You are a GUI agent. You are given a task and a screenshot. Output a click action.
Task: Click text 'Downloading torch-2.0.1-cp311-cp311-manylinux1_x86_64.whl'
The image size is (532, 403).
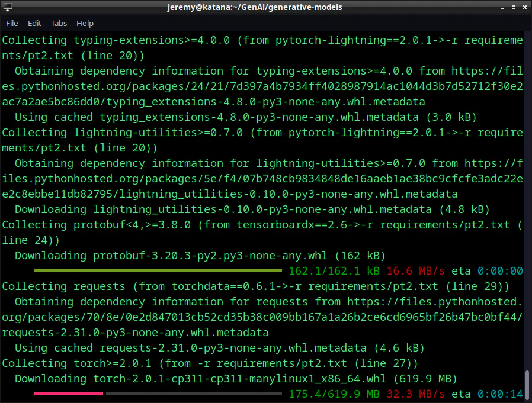click(200, 379)
